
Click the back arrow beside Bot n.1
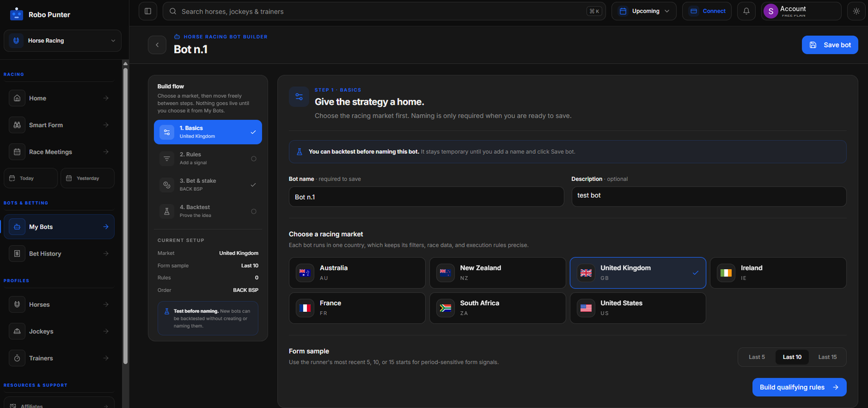(157, 45)
